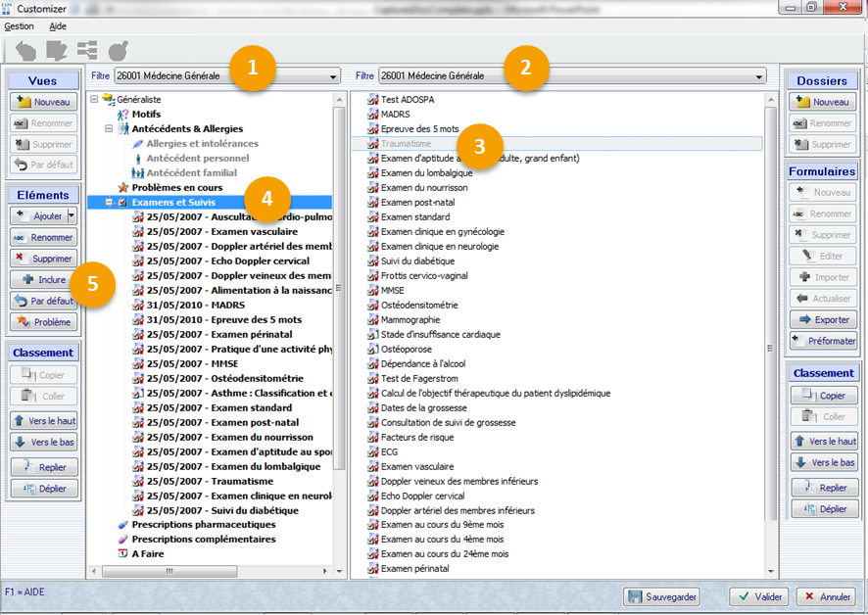Click the Annuler button
This screenshot has height=615, width=868.
pos(825,596)
